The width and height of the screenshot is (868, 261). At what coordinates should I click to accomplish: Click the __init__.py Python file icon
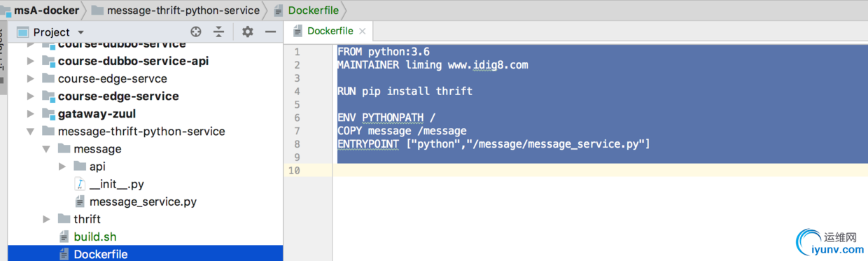click(80, 184)
